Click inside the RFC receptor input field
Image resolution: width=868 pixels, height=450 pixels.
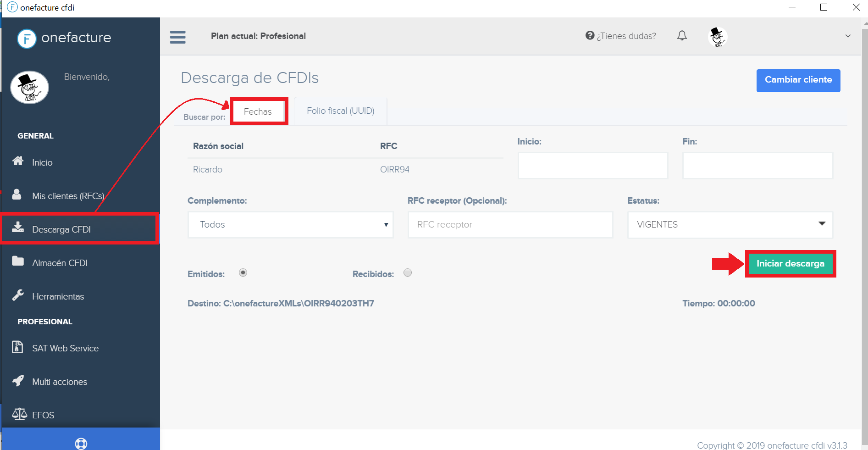(510, 225)
